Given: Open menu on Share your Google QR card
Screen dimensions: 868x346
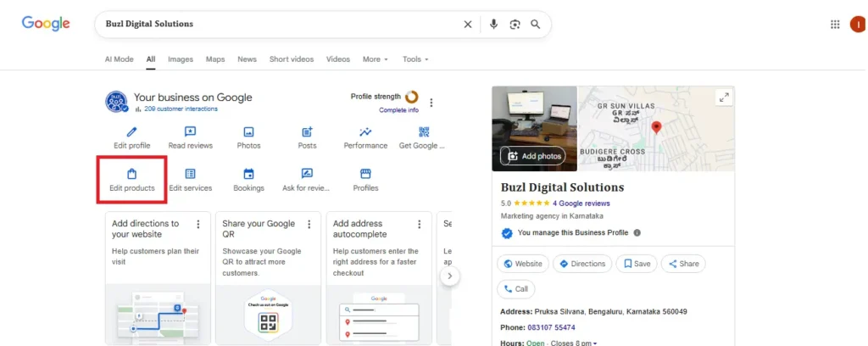Looking at the screenshot, I should [309, 224].
